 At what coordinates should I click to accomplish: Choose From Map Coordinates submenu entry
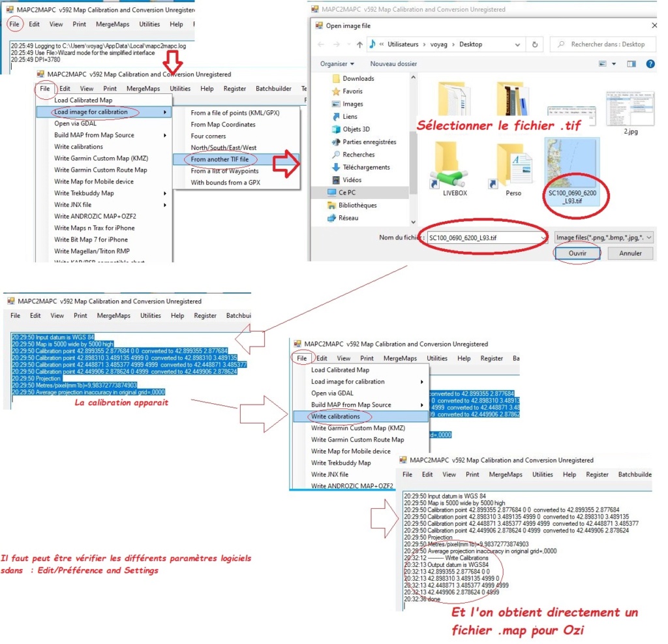[223, 125]
